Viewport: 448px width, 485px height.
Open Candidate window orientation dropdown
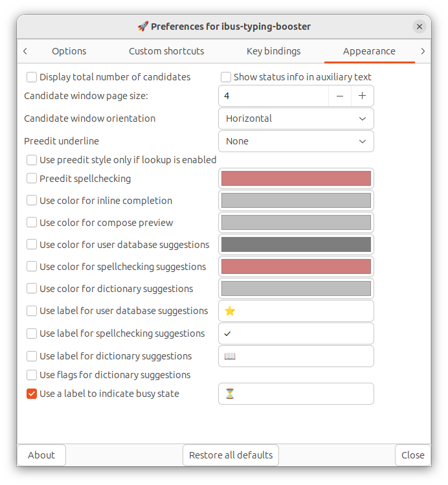pyautogui.click(x=296, y=118)
